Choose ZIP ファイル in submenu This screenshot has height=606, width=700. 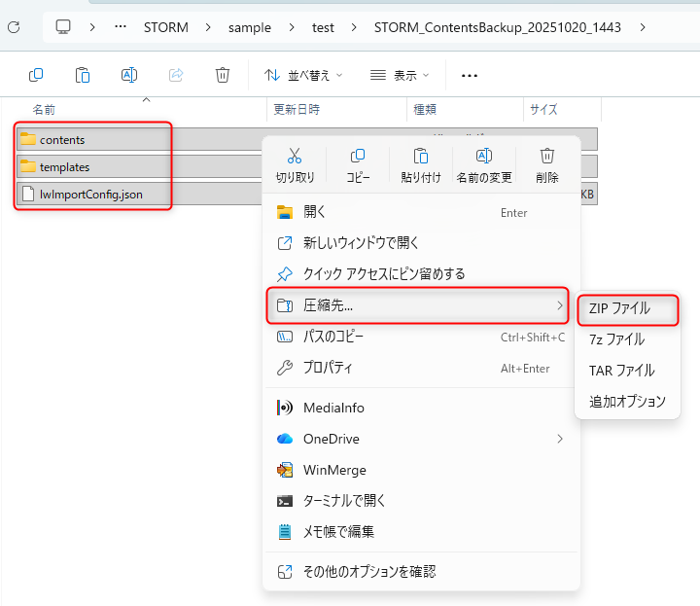coord(628,308)
